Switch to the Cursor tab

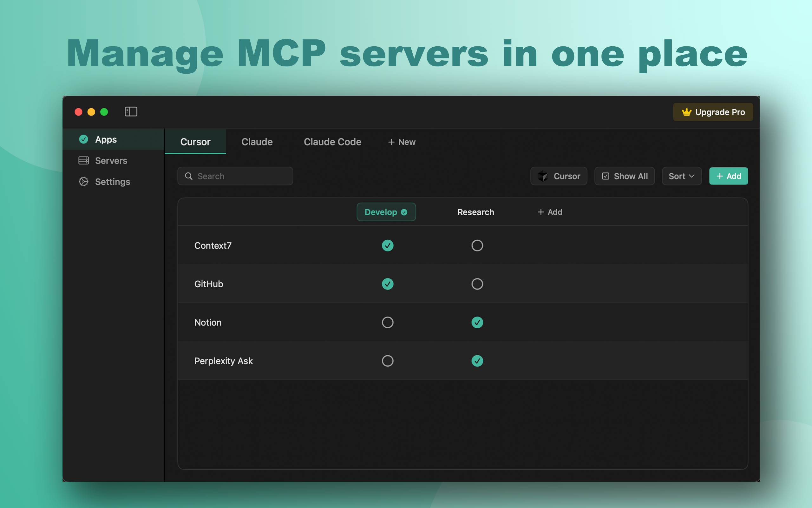(x=195, y=142)
